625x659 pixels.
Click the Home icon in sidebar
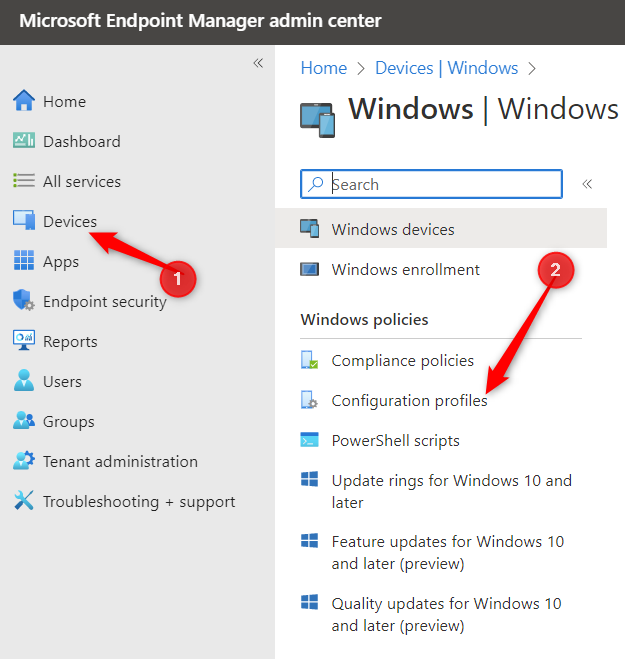click(x=24, y=101)
